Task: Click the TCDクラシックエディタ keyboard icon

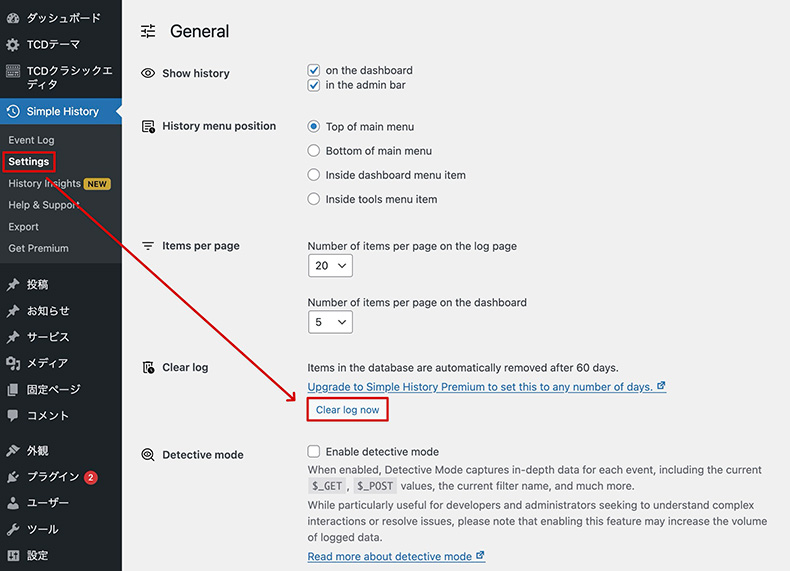Action: point(13,71)
